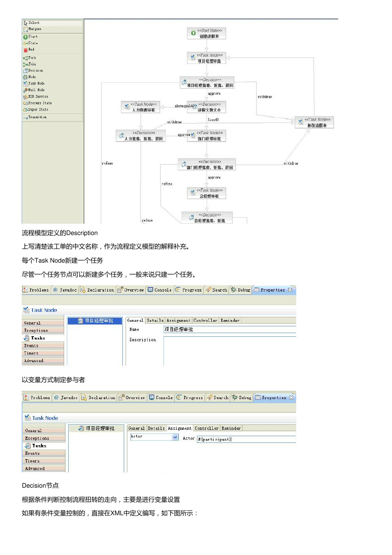
Task: Select the 创建请假单 start state node
Action: [206, 33]
